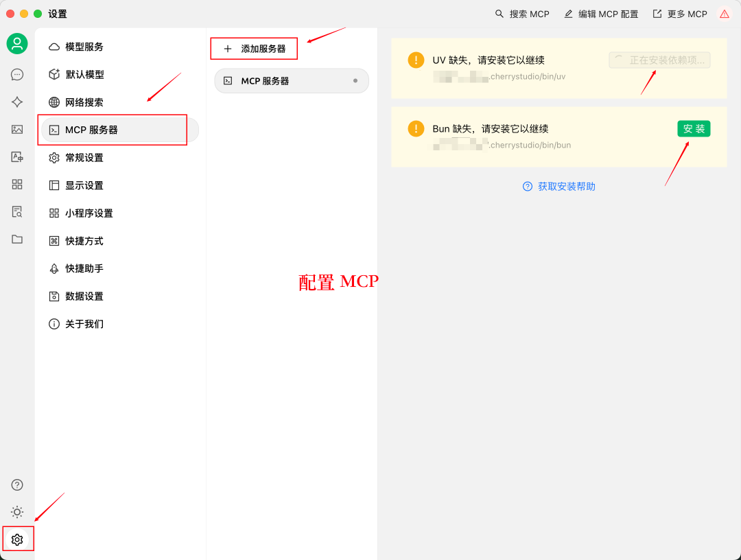Select the AI agents sparkle icon
The image size is (741, 560).
pyautogui.click(x=17, y=102)
